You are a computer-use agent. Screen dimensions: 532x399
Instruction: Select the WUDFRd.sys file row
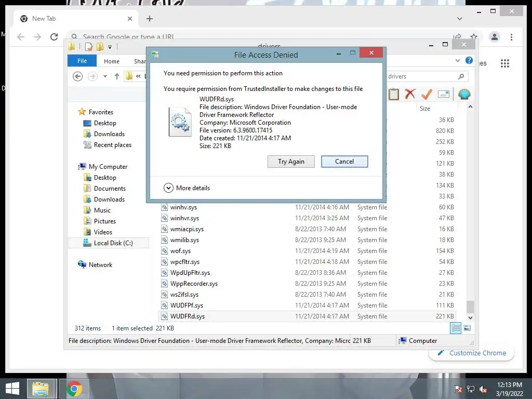tap(308, 316)
